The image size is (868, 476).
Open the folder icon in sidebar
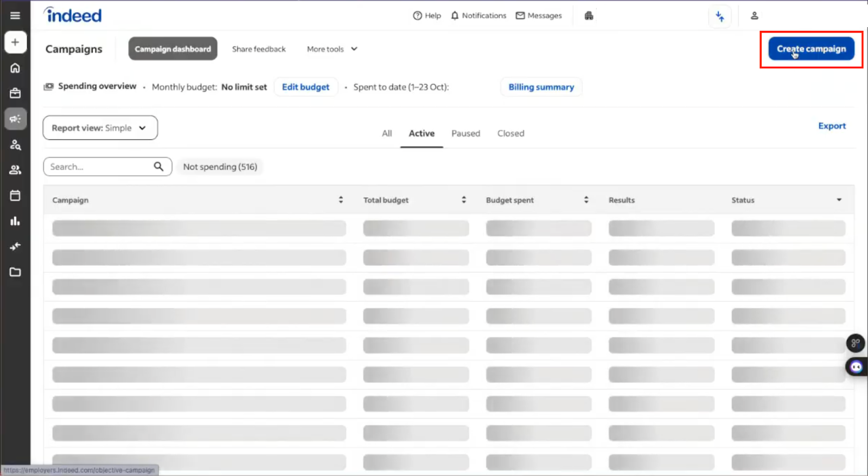15,272
